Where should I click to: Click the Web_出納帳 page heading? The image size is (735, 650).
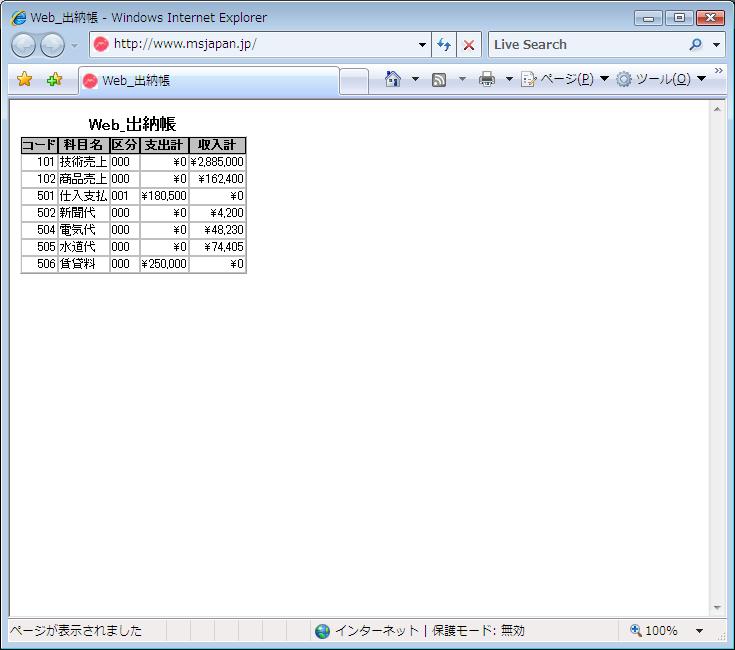[132, 124]
